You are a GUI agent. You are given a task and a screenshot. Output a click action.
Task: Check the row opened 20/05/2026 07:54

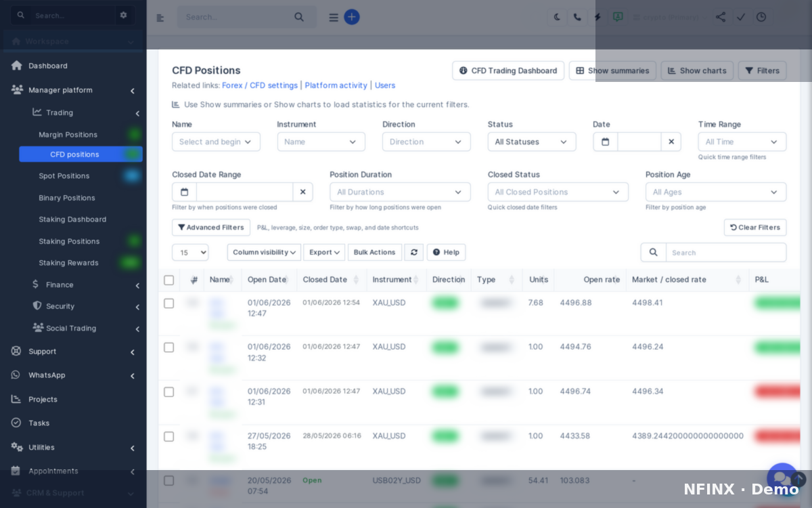168,480
